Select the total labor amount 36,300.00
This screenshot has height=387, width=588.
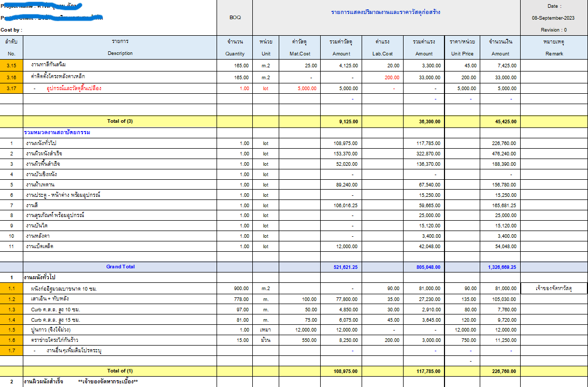pos(430,122)
